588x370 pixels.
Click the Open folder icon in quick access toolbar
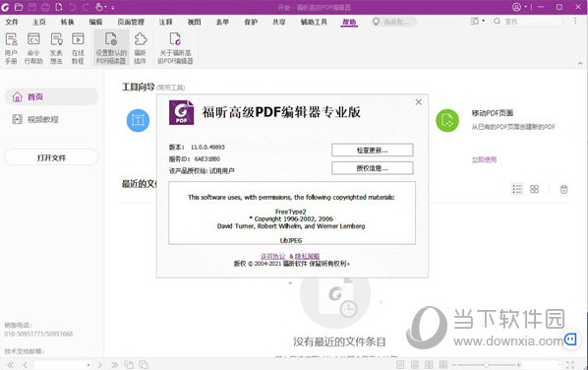[x=19, y=7]
